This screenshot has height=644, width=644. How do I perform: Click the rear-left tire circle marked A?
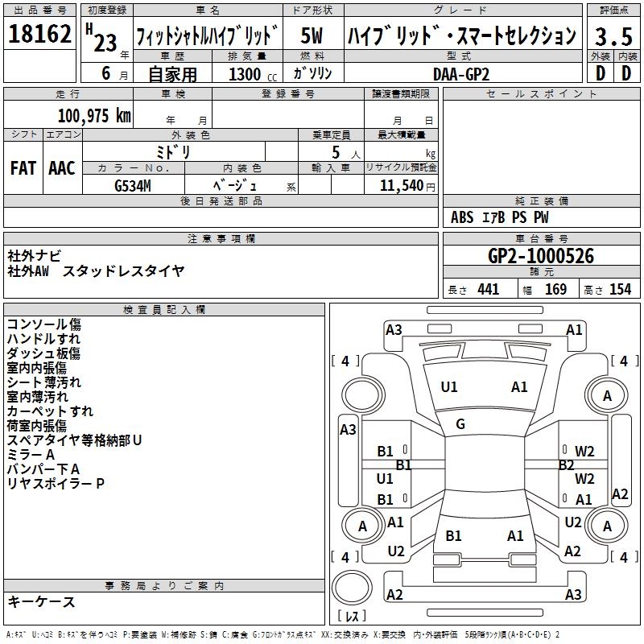[361, 526]
